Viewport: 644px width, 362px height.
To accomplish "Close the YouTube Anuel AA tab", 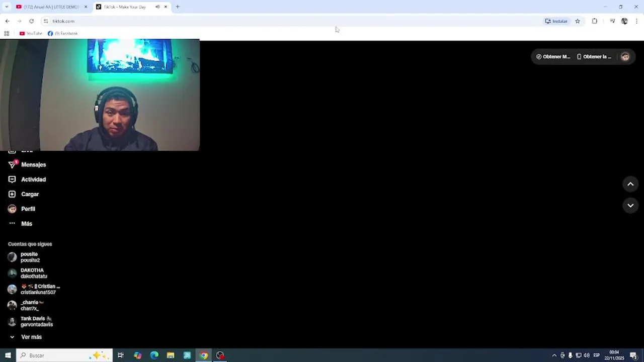I will [x=86, y=7].
